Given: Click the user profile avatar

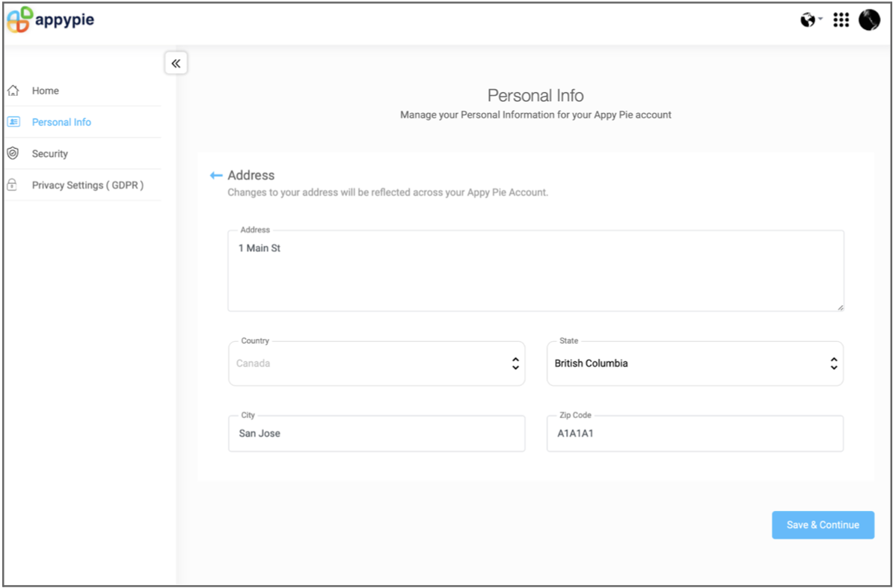Looking at the screenshot, I should 869,20.
